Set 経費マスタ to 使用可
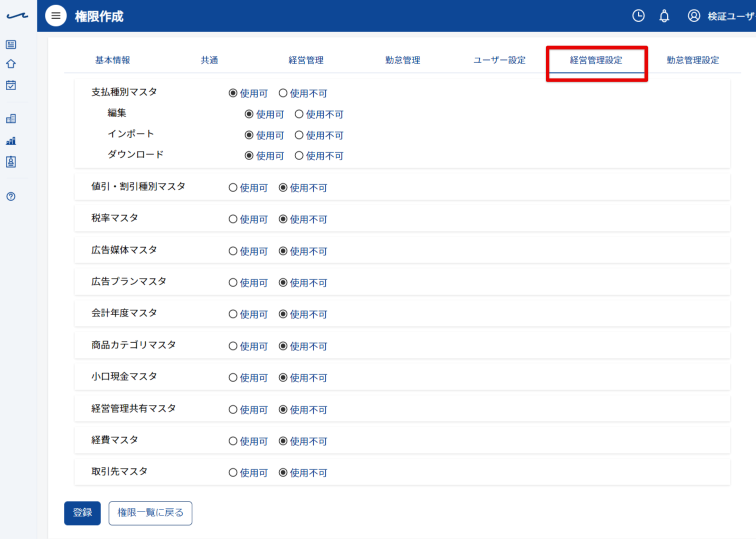Viewport: 756px width, 539px height. [233, 441]
